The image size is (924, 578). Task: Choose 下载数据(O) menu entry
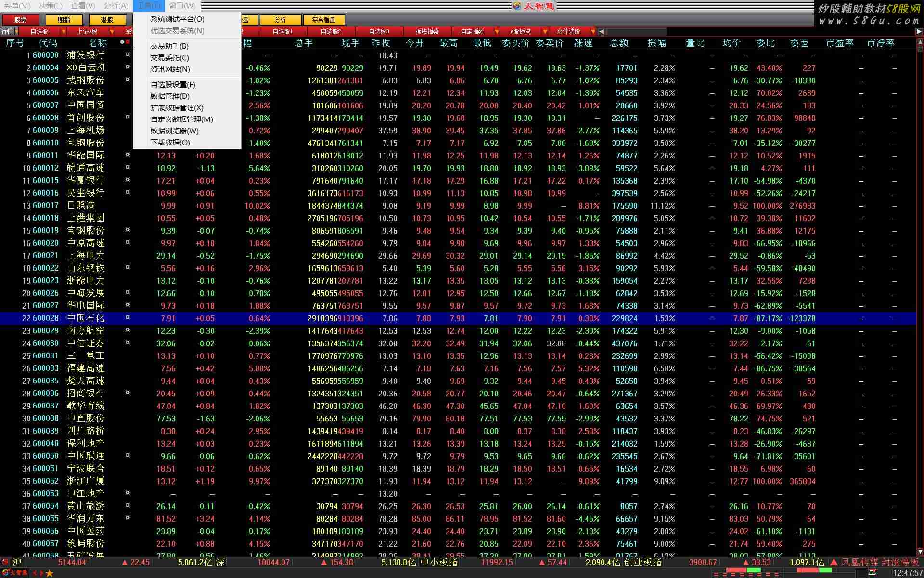pyautogui.click(x=170, y=143)
